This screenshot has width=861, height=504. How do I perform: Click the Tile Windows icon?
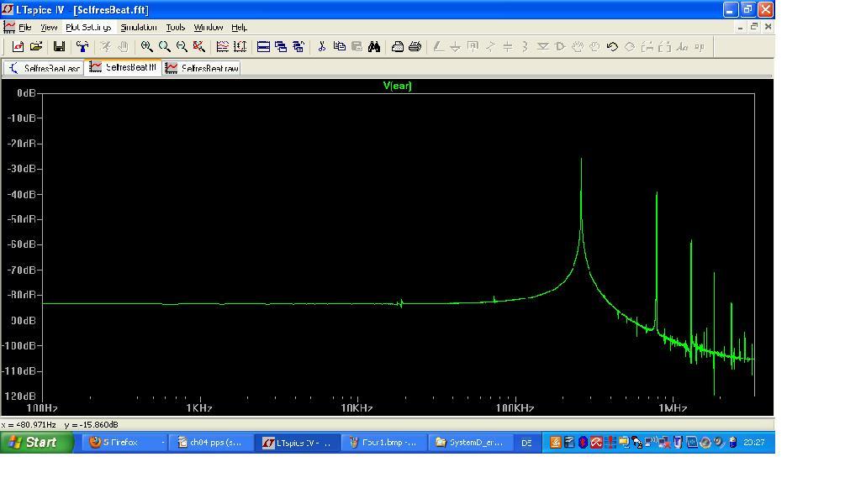[263, 47]
